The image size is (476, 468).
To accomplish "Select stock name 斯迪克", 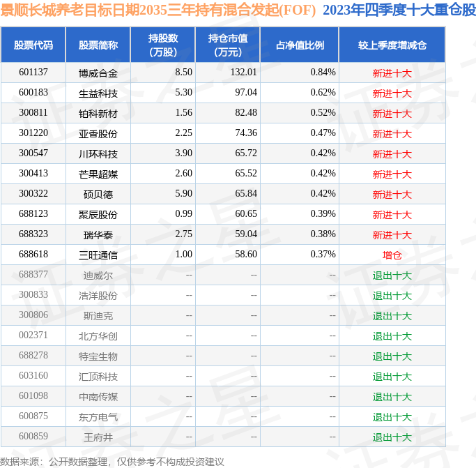I will coord(98,316).
